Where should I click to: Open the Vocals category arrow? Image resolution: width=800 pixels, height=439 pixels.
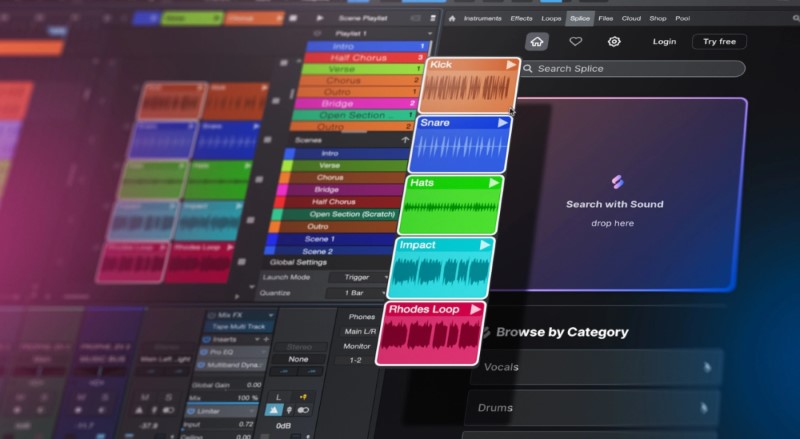click(707, 367)
